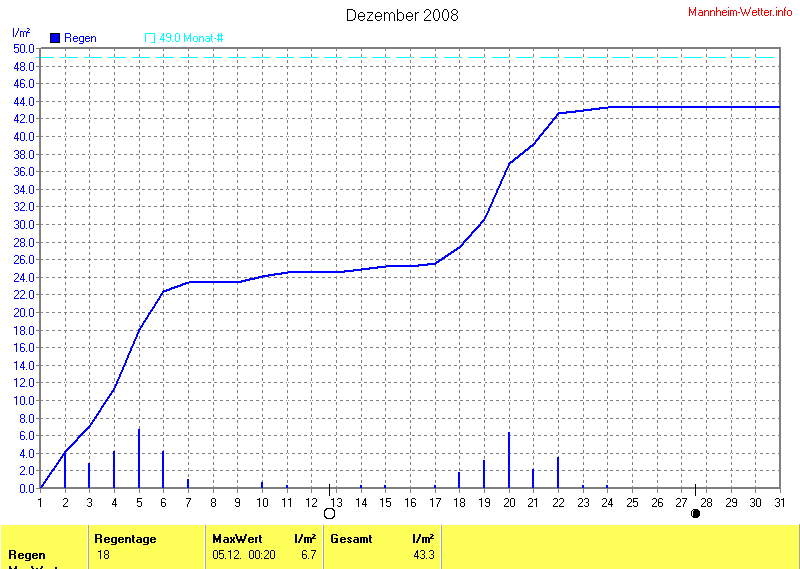The image size is (800, 569).
Task: Click the 50.0 label on the y-axis
Action: (24, 48)
